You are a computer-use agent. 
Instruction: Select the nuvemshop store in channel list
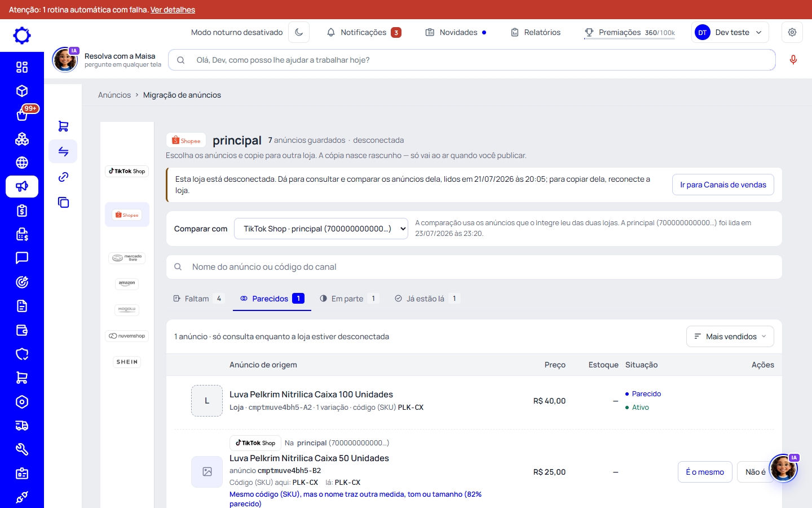127,336
